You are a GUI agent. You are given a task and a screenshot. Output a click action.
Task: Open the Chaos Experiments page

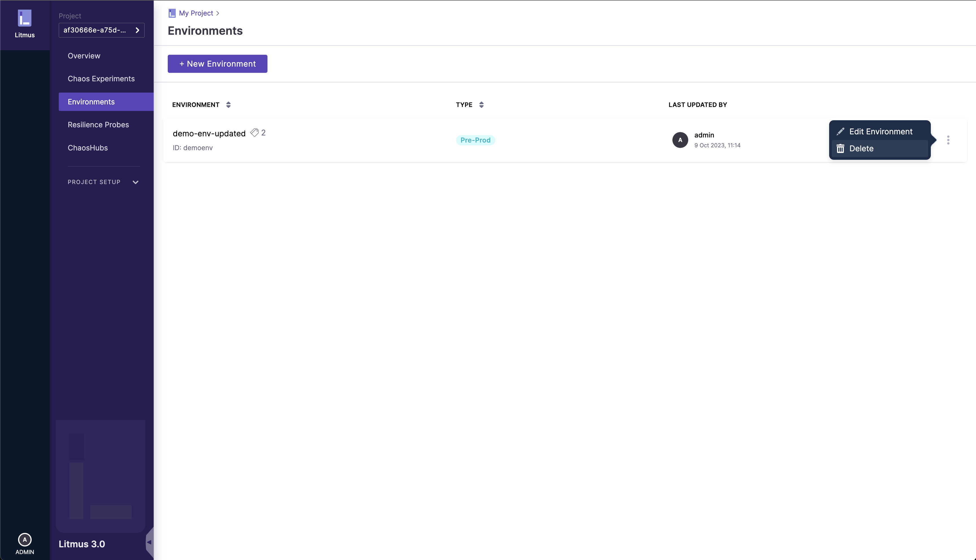point(101,79)
